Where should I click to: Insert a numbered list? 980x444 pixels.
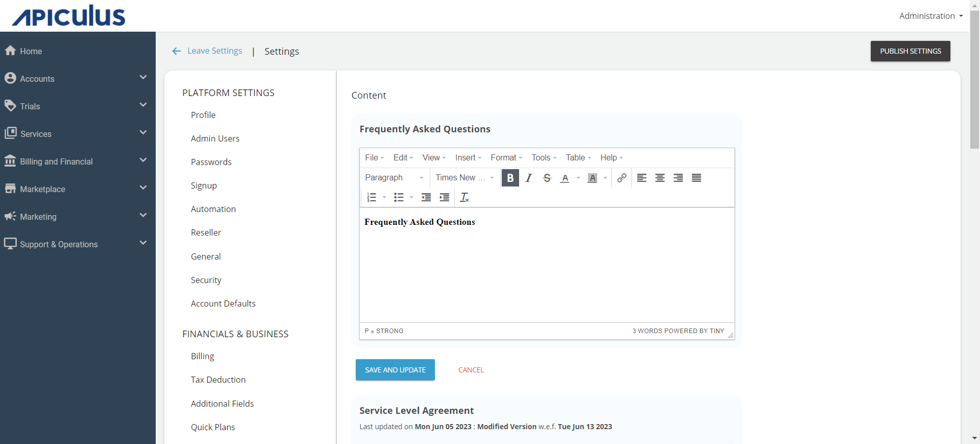[x=372, y=197]
